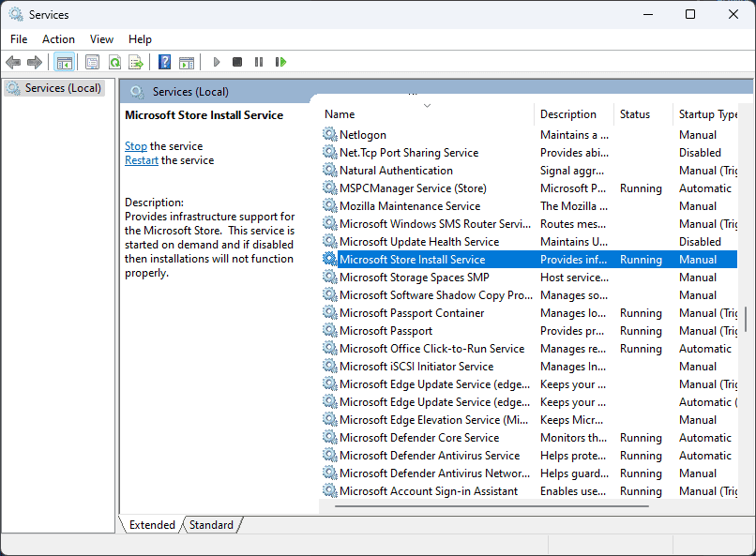Click Disabled startup type of Net.Tcp Port Sharing
Screen dimensions: 756x556
coord(700,152)
